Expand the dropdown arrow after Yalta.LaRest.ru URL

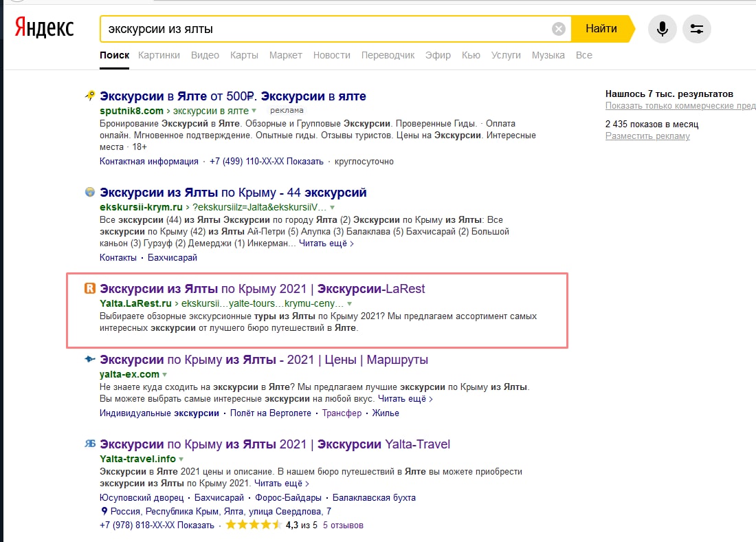(350, 303)
